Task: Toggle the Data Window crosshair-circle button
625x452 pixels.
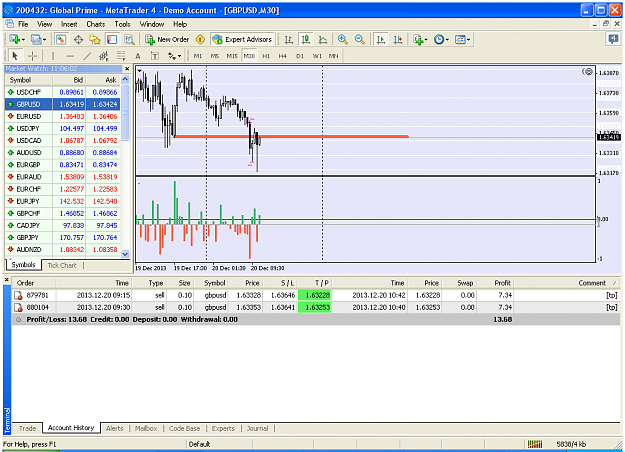Action: point(78,39)
